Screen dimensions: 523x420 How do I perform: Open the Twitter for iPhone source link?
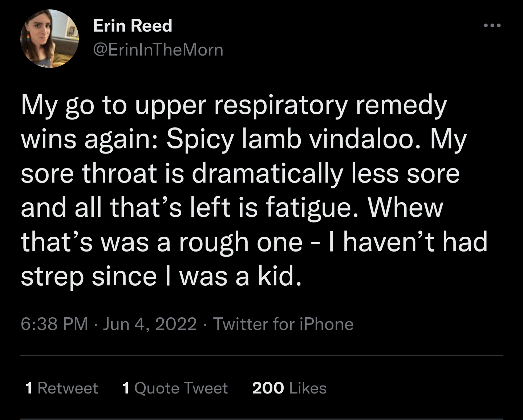(x=283, y=324)
